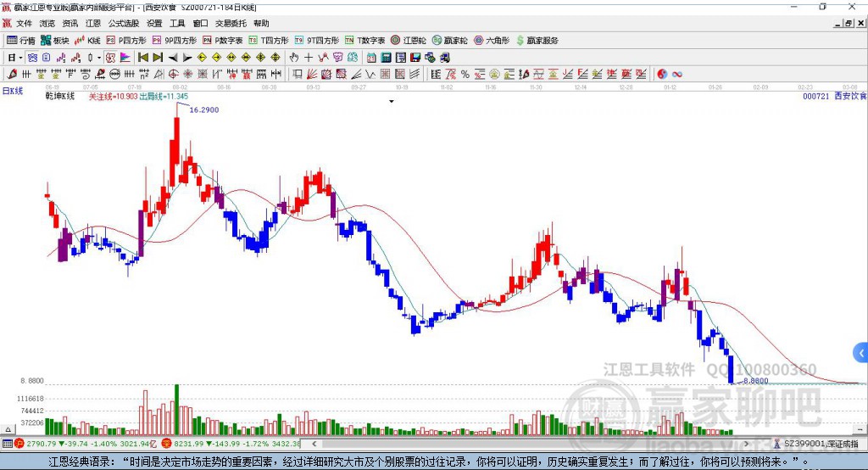
Task: Click the percent retracement tool icon
Action: pyautogui.click(x=465, y=75)
